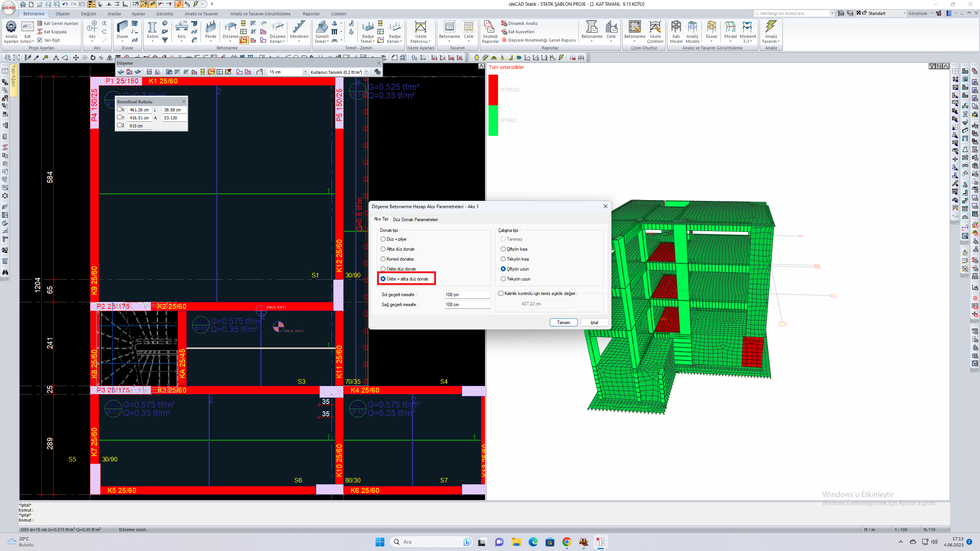Click the Deprem Yönetmeliği Genel Raporu icon
Viewport: 980px width, 551px height.
tap(504, 40)
